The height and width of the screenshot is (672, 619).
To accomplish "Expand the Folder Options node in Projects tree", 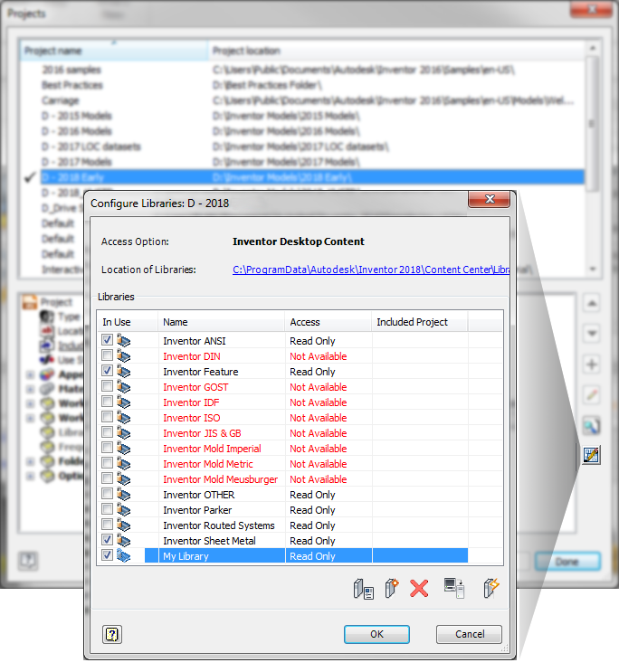I will [30, 461].
